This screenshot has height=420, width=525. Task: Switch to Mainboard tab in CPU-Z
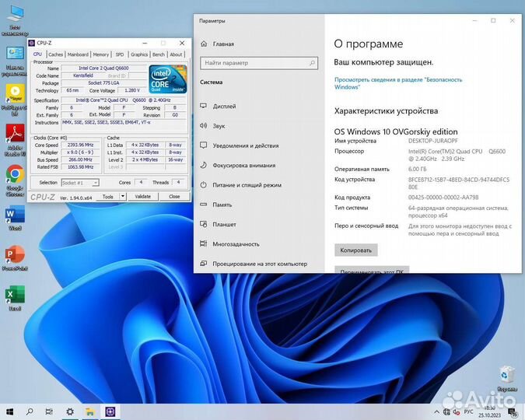point(78,54)
